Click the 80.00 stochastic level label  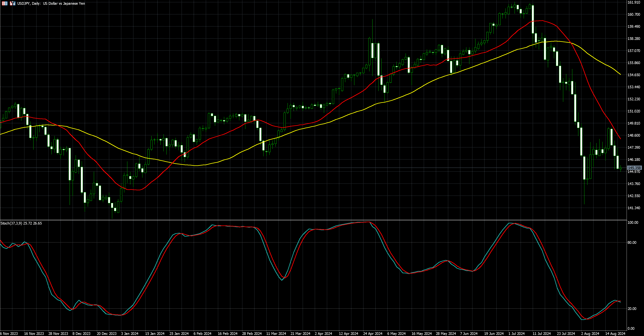tap(632, 242)
